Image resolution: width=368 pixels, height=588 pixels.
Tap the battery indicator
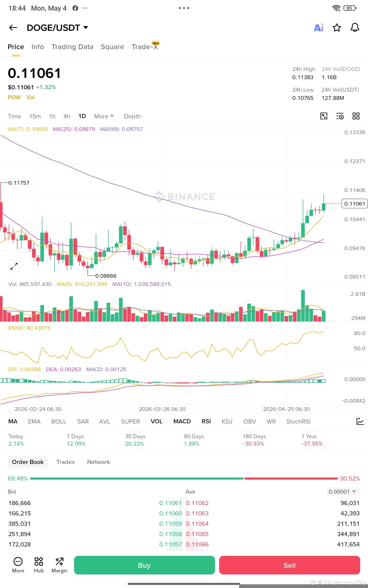click(350, 8)
